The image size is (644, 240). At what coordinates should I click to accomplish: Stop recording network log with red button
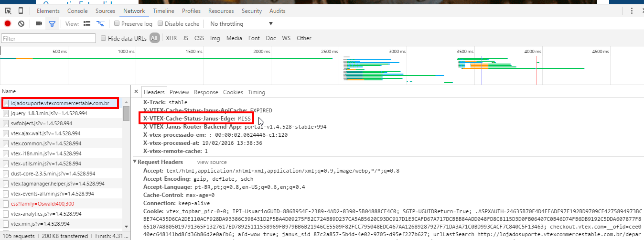click(8, 23)
